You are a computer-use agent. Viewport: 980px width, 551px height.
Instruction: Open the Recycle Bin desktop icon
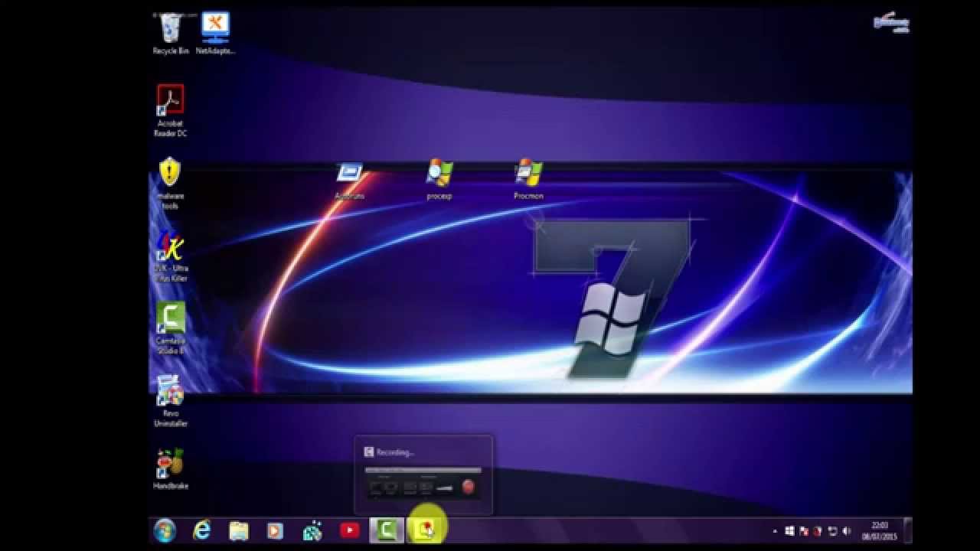coord(170,34)
